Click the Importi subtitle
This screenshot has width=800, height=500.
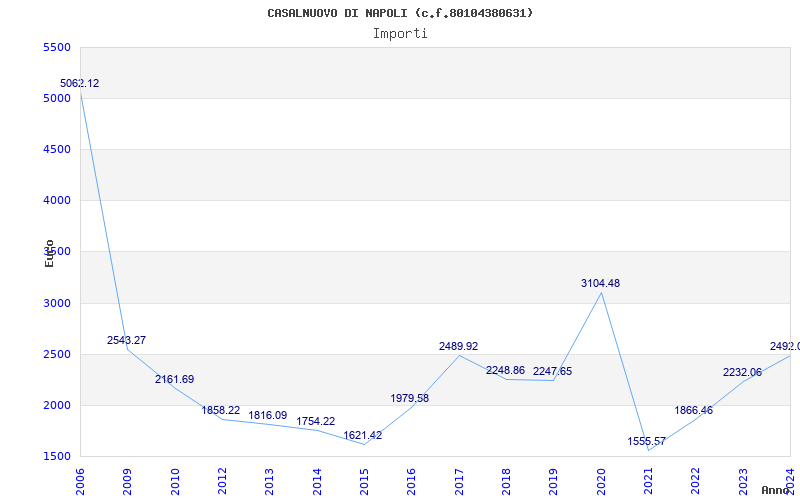click(400, 34)
